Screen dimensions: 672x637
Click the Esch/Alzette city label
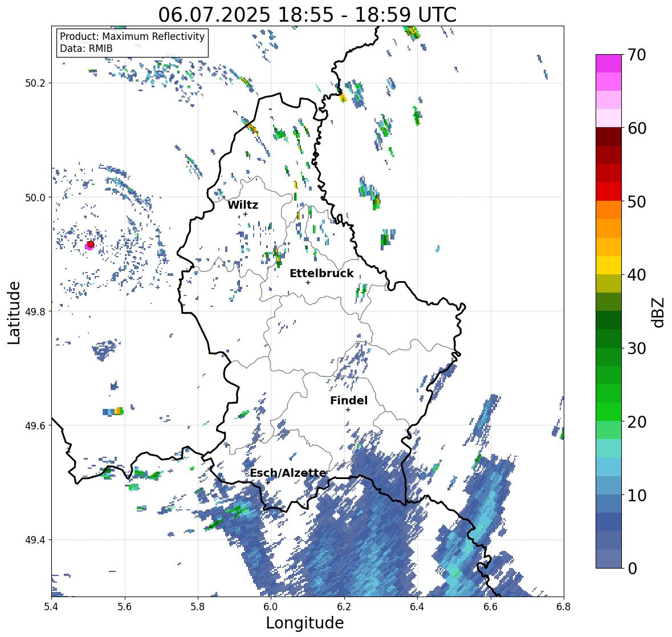pos(288,473)
